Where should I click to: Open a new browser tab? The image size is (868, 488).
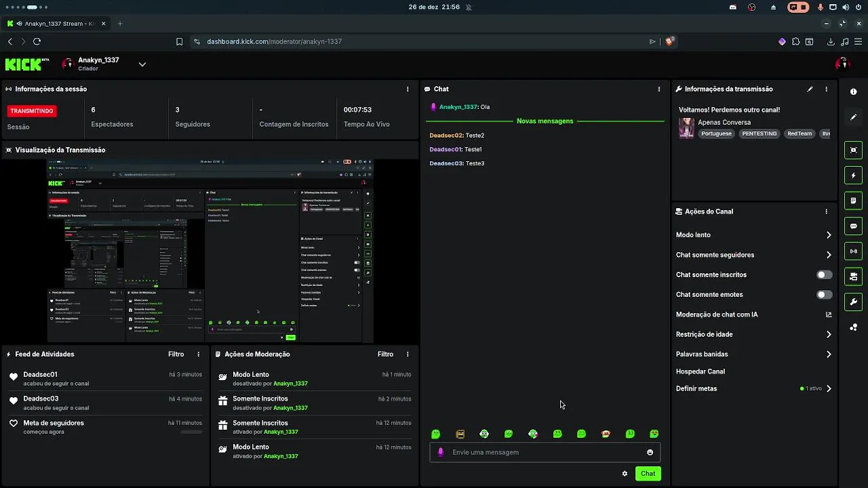pos(120,23)
